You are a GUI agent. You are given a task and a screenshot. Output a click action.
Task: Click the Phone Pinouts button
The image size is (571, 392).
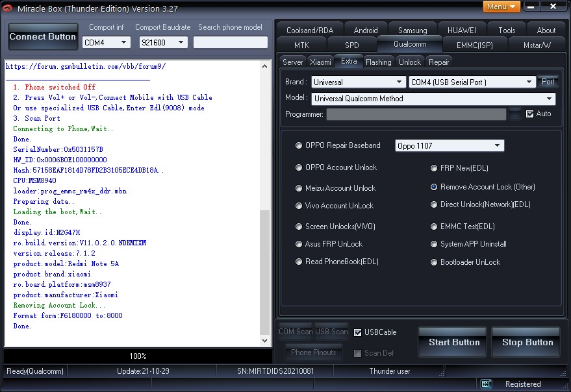point(314,352)
